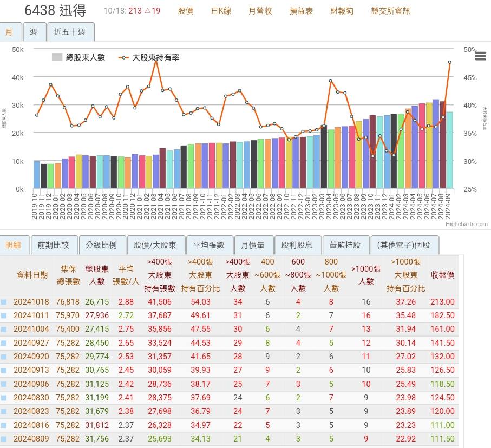This screenshot has height=448, width=491.
Task: Switch to the 近五十週 tab
Action: click(71, 31)
